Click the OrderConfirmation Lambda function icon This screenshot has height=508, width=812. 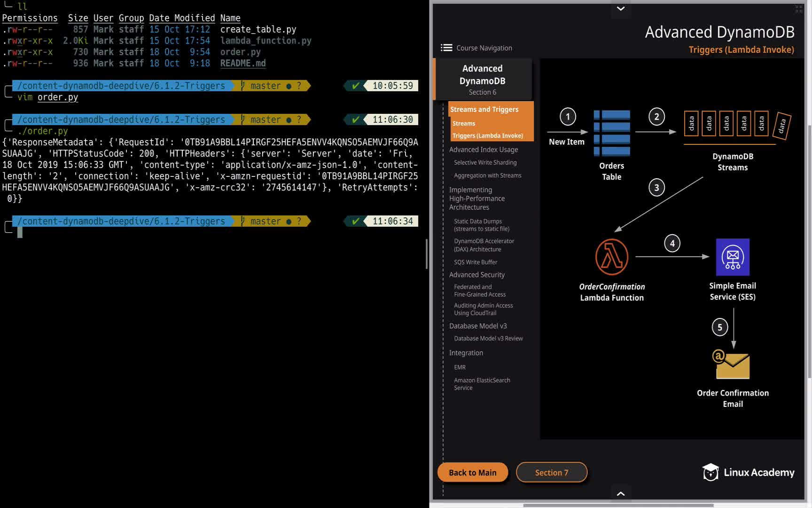[612, 257]
